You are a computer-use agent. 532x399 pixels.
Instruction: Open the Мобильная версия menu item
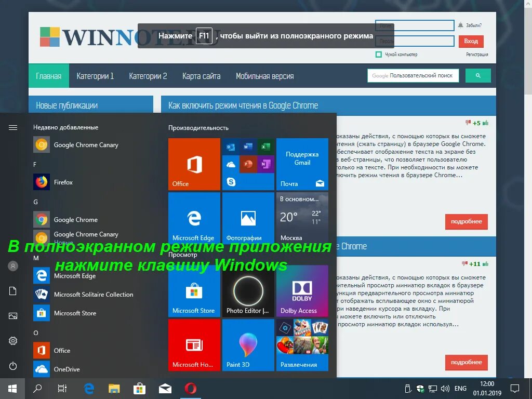264,76
